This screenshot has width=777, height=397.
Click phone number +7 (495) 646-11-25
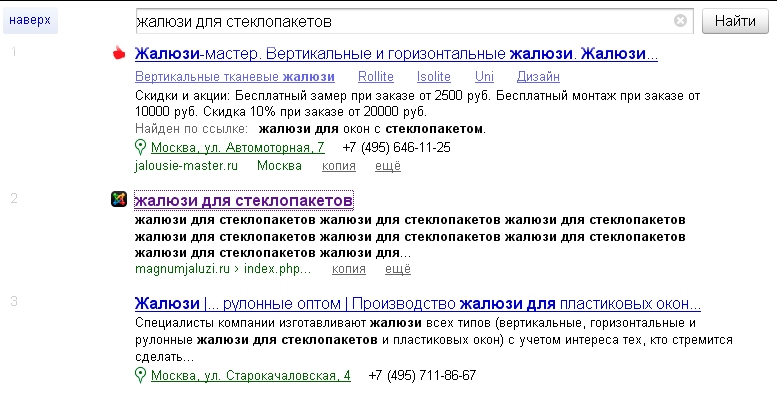click(x=396, y=148)
